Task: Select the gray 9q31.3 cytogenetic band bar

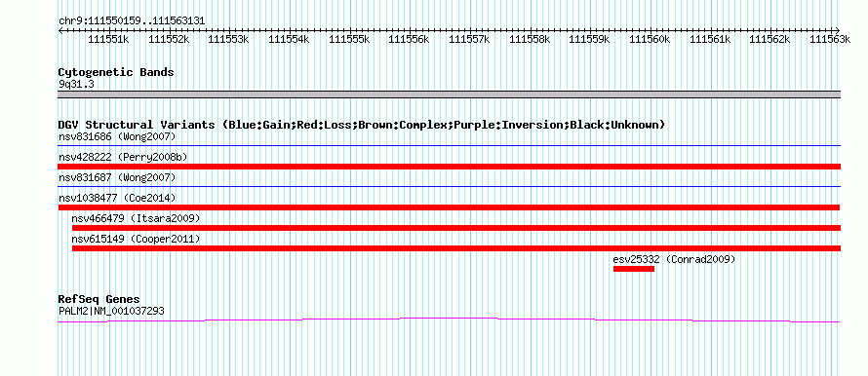Action: pos(449,94)
